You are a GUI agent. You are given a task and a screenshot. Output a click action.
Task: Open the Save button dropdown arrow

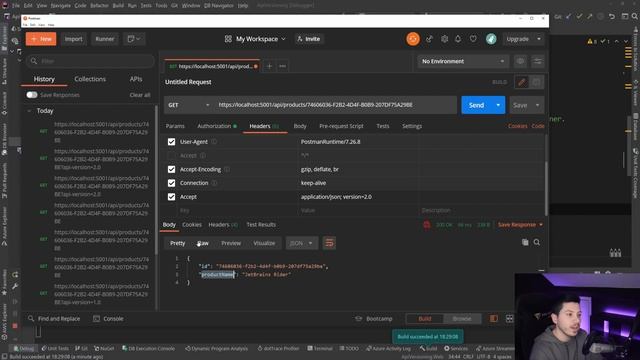(x=538, y=105)
